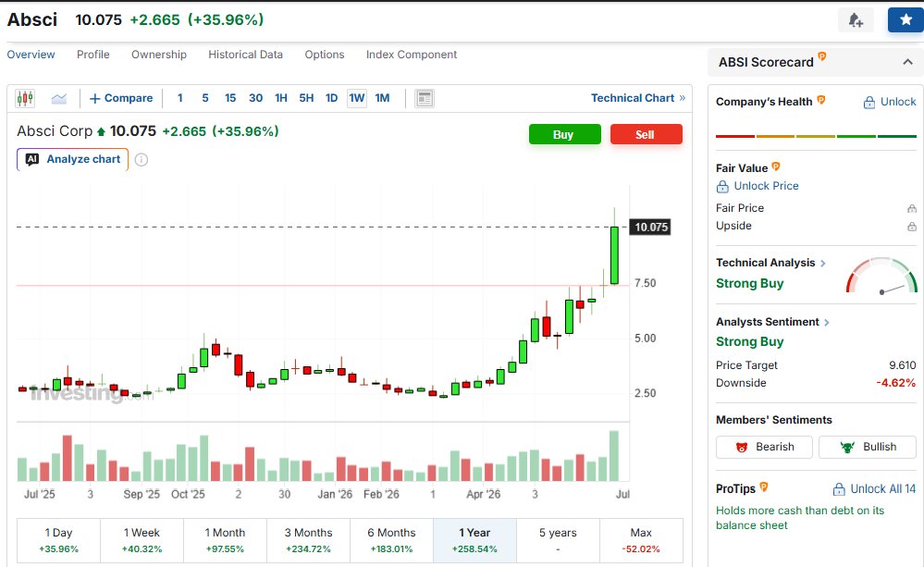Select the 5 years range
924x567 pixels.
(x=558, y=540)
